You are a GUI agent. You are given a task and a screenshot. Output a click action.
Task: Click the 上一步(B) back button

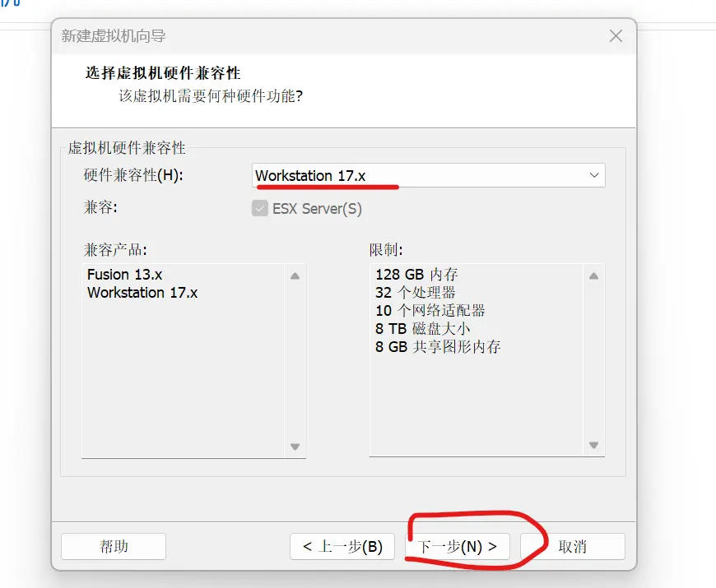pyautogui.click(x=342, y=546)
